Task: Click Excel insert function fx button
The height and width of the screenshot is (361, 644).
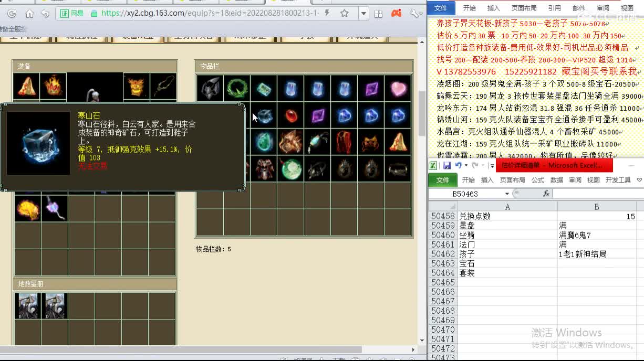Action: coord(546,194)
